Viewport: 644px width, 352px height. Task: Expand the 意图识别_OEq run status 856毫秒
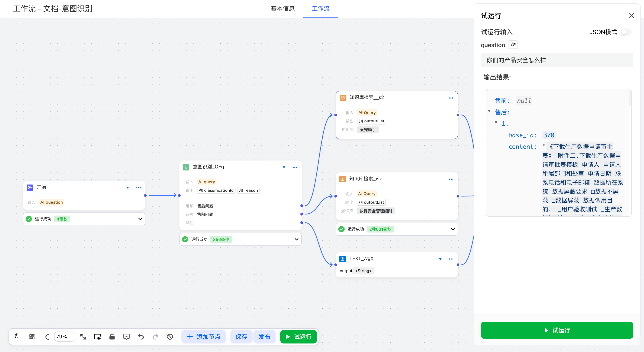(x=296, y=239)
